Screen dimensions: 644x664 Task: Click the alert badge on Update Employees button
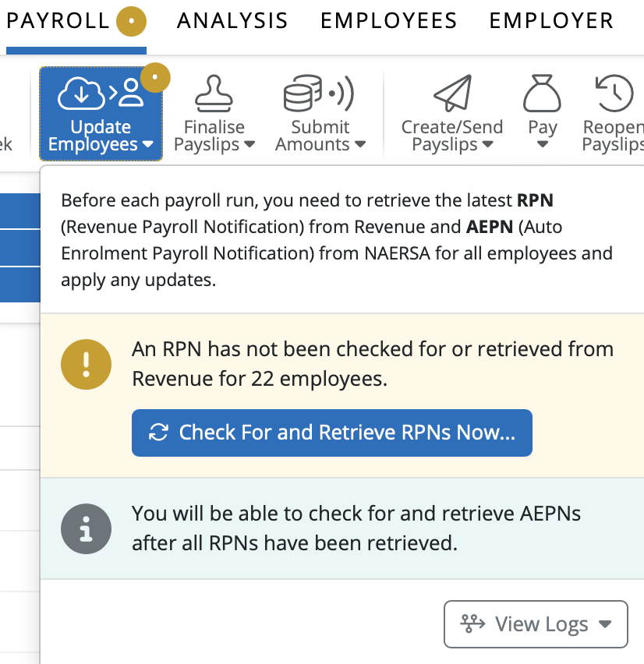click(157, 77)
